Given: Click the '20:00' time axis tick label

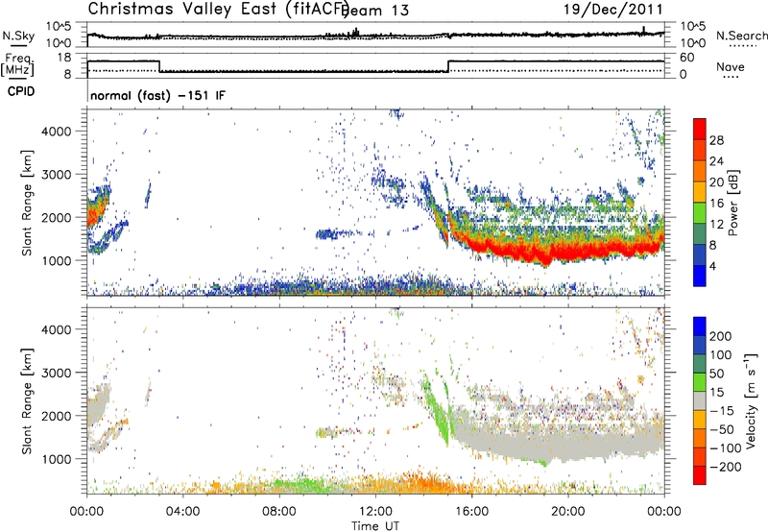Looking at the screenshot, I should (567, 512).
